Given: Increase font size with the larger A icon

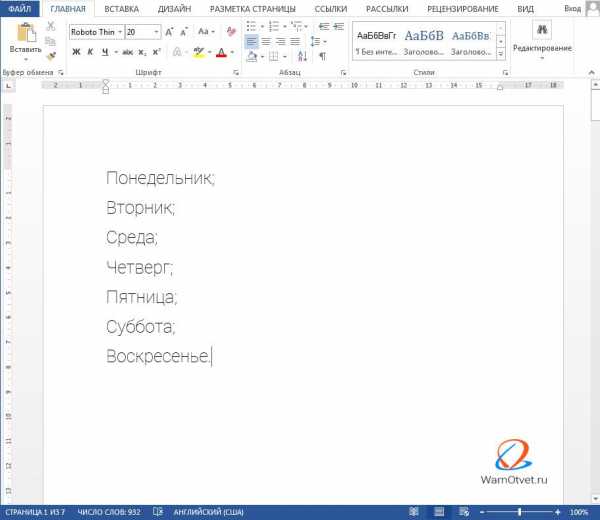Looking at the screenshot, I should pos(170,32).
